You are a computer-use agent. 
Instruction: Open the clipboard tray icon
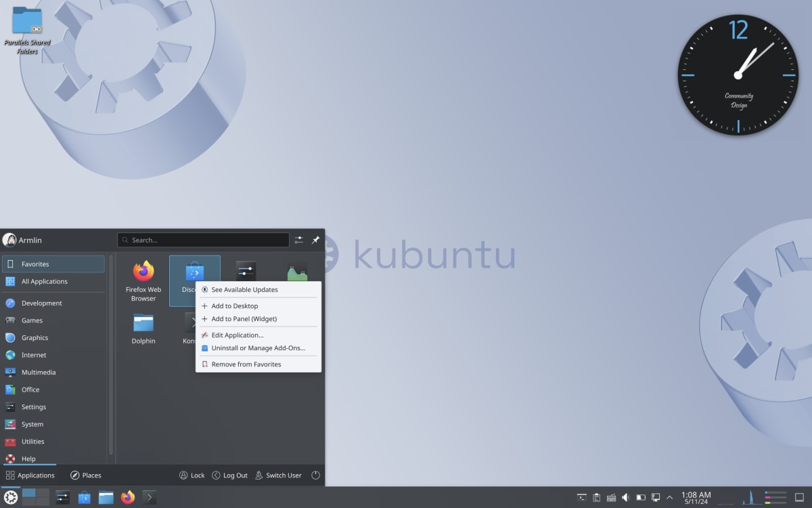tap(596, 498)
